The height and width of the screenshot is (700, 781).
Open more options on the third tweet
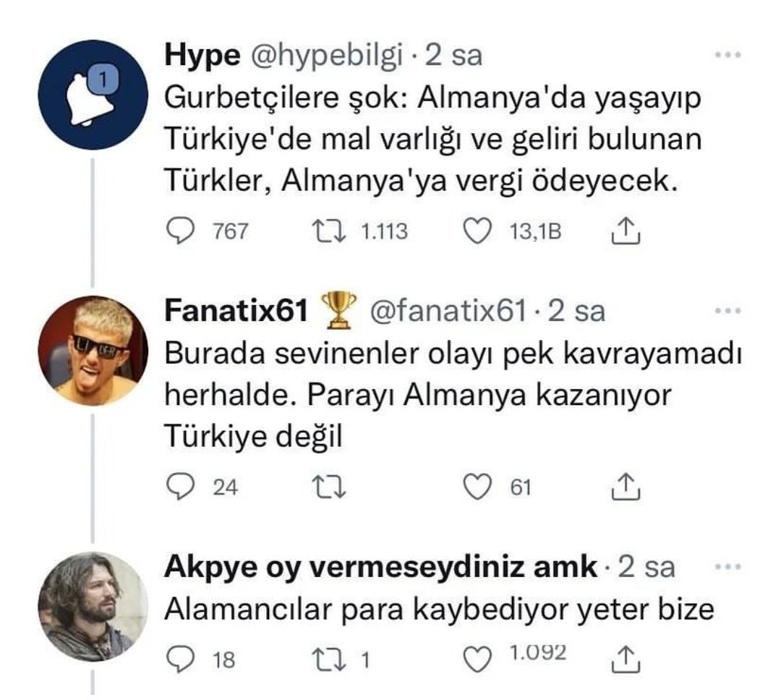pyautogui.click(x=726, y=567)
